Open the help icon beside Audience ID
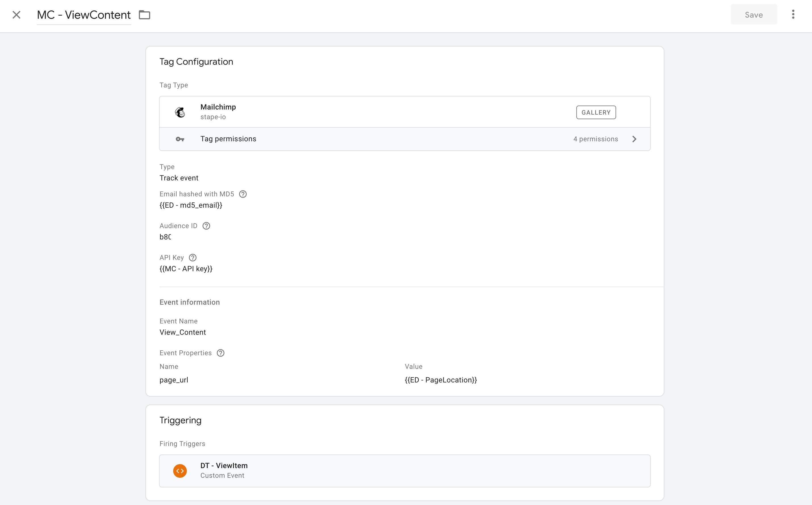Screen dimensions: 812x505 [x=206, y=226]
